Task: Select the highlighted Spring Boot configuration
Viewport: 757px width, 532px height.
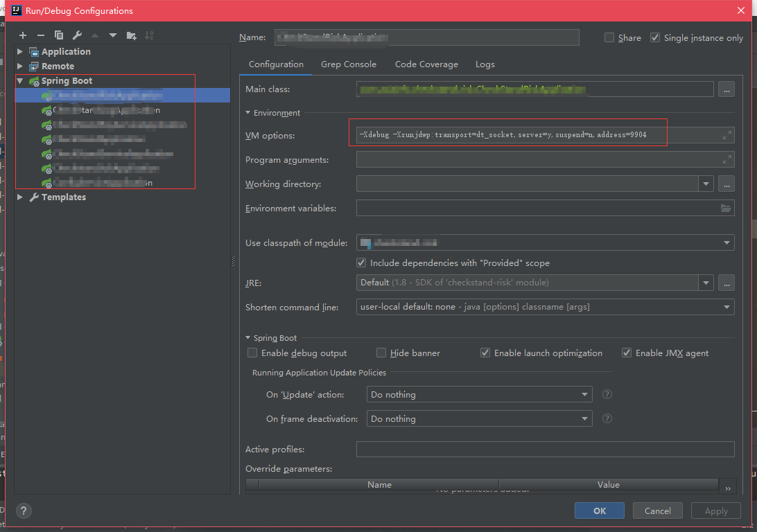Action: tap(123, 96)
